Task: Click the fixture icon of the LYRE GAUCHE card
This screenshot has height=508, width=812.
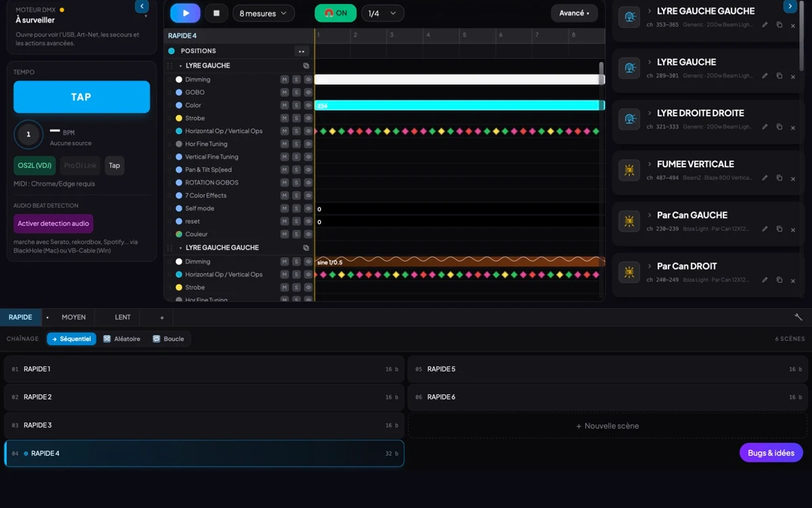Action: (629, 68)
